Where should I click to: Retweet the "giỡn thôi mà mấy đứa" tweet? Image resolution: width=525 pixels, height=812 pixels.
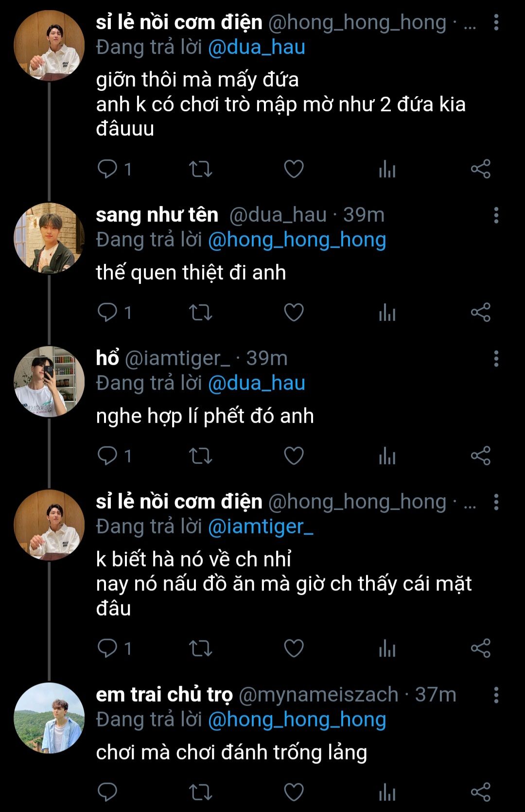tap(200, 169)
